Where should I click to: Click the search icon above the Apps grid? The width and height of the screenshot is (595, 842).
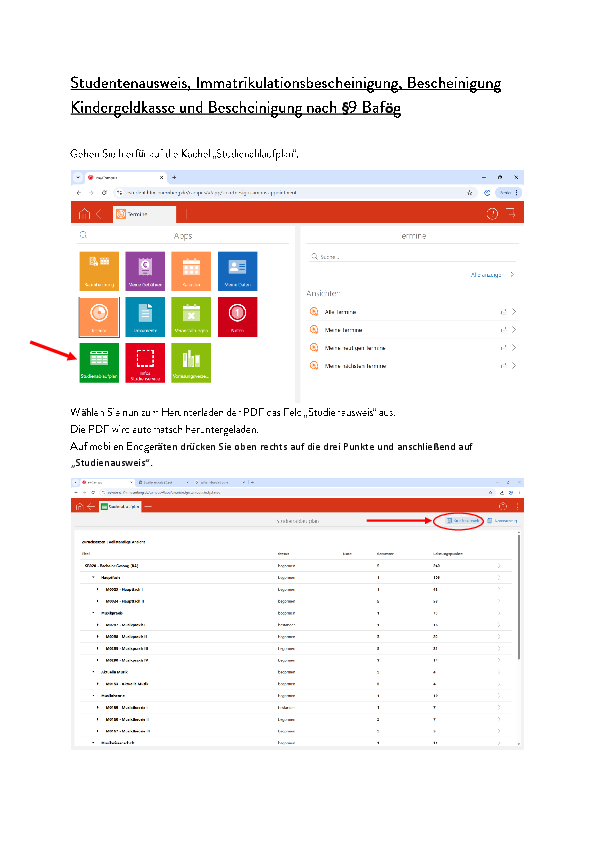click(x=83, y=235)
